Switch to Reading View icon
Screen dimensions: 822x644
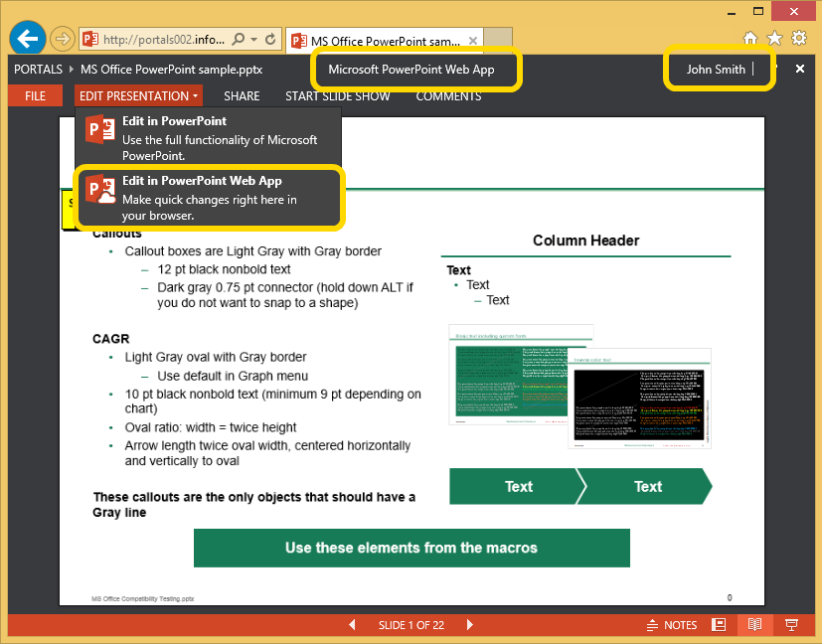coord(754,624)
